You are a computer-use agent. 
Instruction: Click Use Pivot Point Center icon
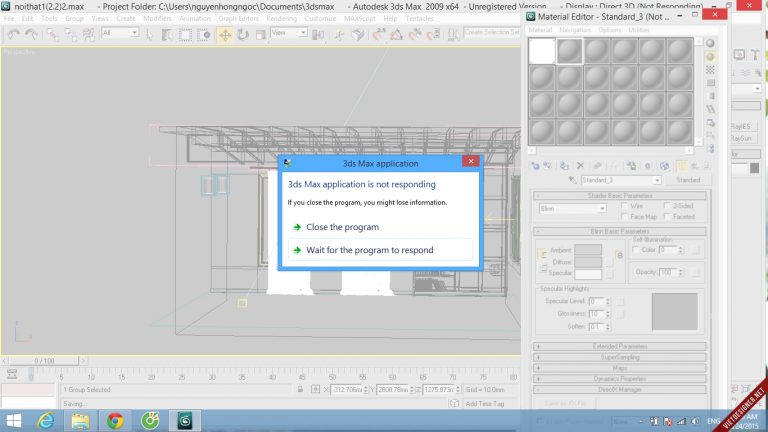click(x=318, y=34)
